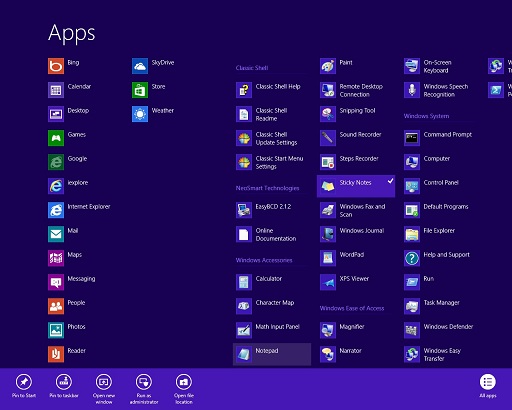Image resolution: width=512 pixels, height=410 pixels.
Task: Choose Open new window button
Action: [104, 389]
